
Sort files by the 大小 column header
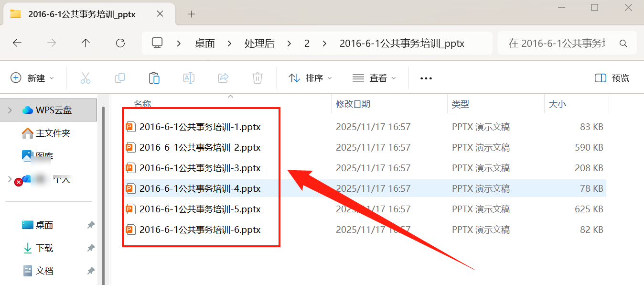pos(558,104)
